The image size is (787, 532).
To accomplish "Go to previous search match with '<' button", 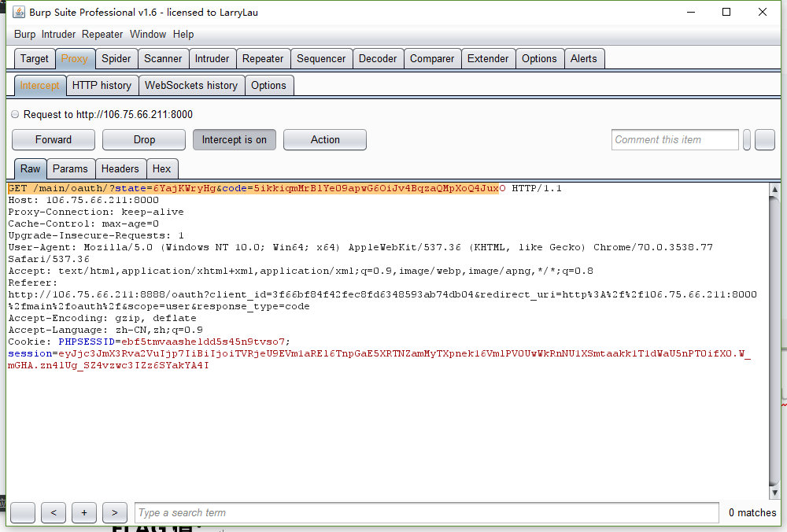I will click(54, 512).
